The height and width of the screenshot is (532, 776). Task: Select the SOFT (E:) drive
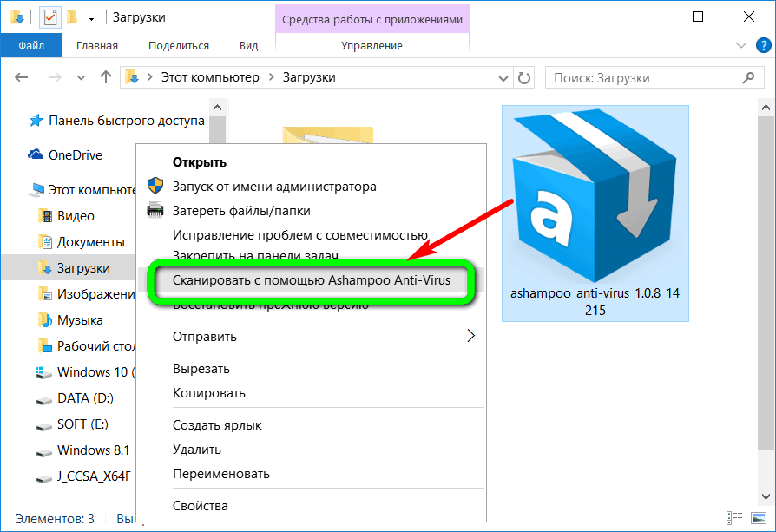point(72,424)
